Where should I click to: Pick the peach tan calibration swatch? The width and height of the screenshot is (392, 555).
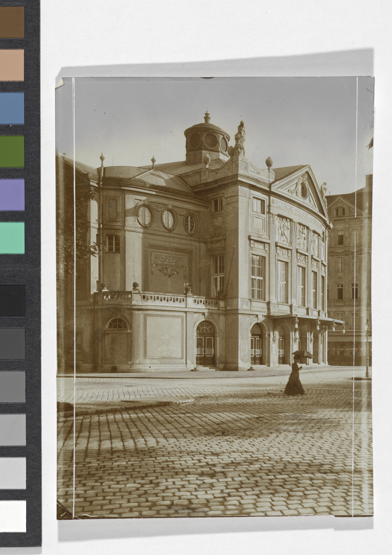[x=12, y=65]
